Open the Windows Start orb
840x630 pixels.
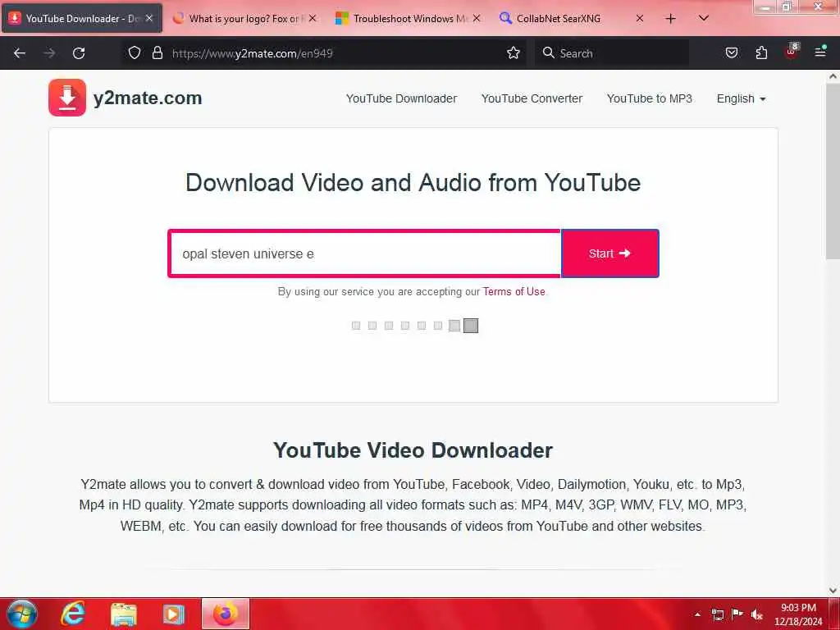tap(21, 614)
